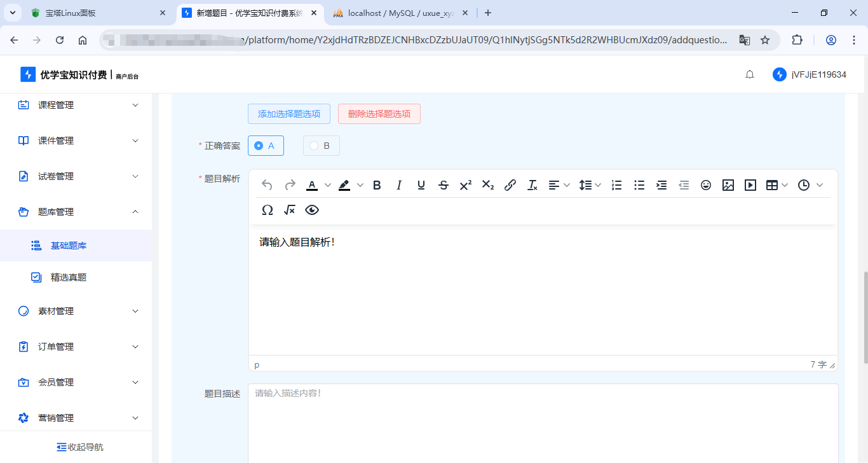Open the math formula square root icon
Image resolution: width=868 pixels, height=463 pixels.
(x=290, y=211)
